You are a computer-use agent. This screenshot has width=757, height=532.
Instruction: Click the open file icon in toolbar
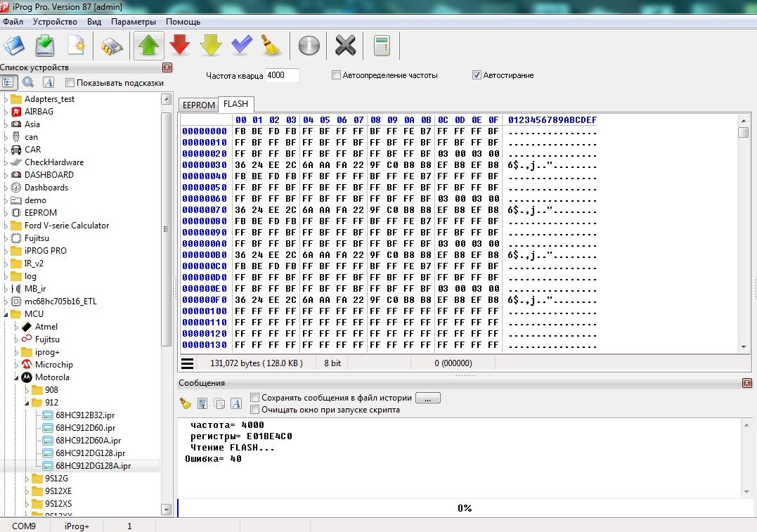15,46
